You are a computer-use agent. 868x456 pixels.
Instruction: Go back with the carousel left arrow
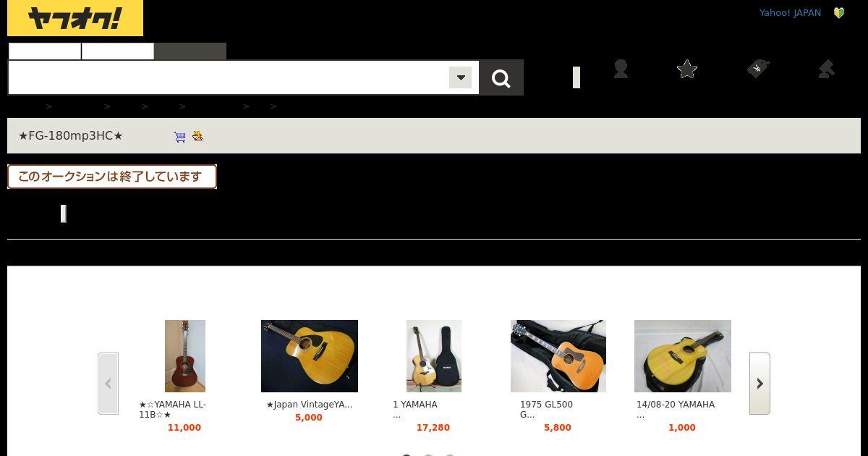[x=108, y=384]
